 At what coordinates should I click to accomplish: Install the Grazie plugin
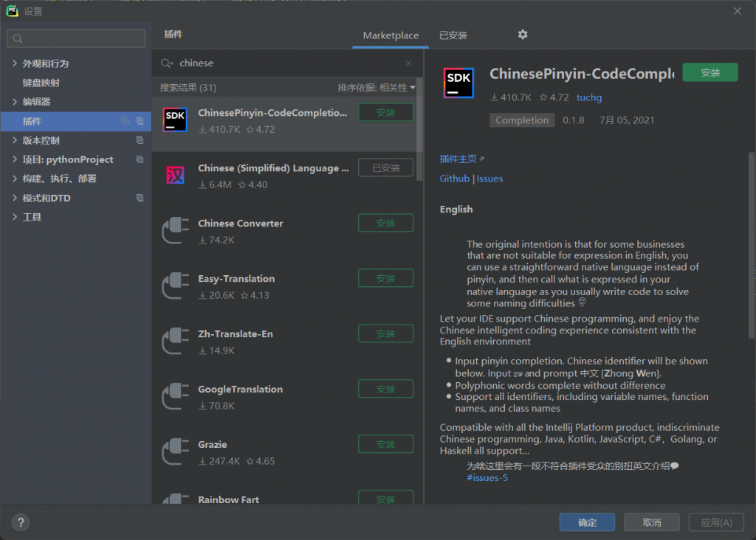[x=385, y=444]
